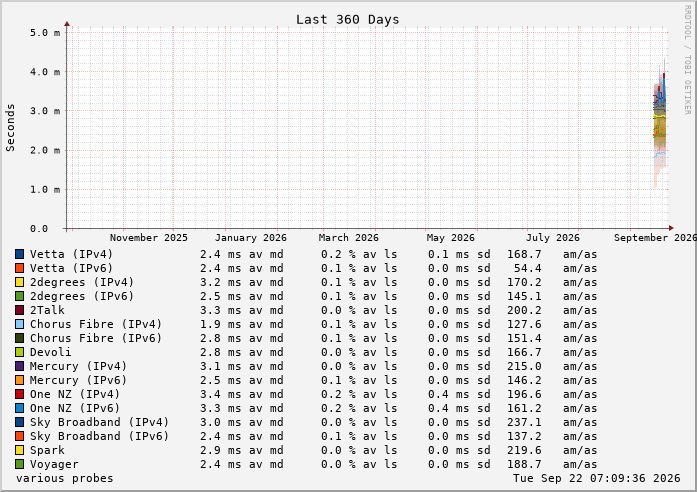
Task: Click the 2Talk dark red legend swatch
Action: pyautogui.click(x=20, y=310)
